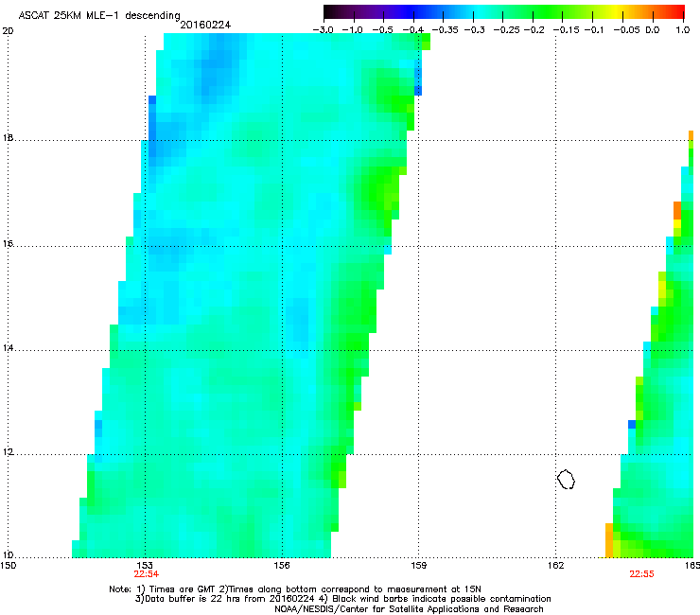Click the color bar label -0.05
Image resolution: width=700 pixels, height=615 pixels.
(626, 30)
